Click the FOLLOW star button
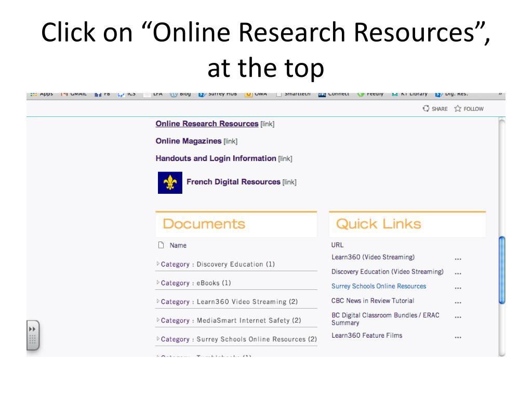The width and height of the screenshot is (532, 399). pos(469,109)
